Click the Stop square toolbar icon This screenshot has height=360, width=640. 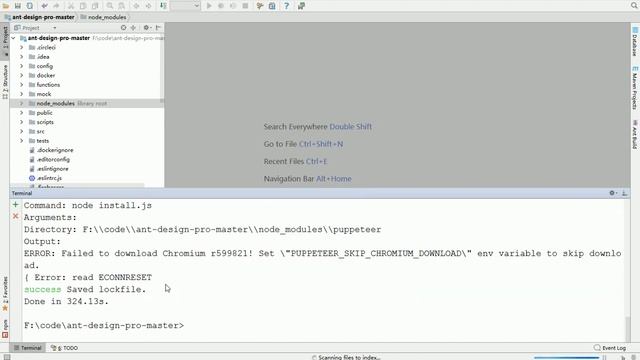click(245, 6)
